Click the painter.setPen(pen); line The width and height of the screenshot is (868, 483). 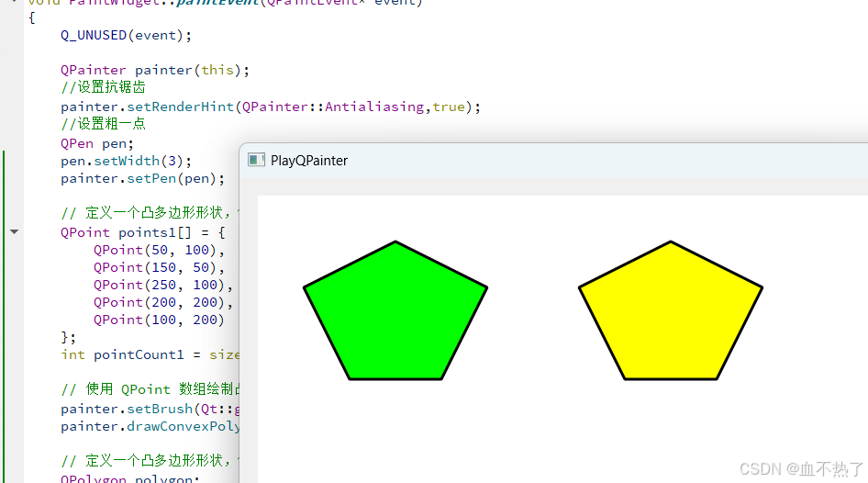143,179
